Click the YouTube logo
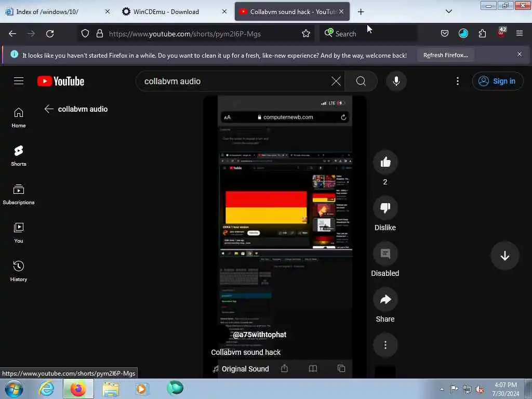 point(61,82)
